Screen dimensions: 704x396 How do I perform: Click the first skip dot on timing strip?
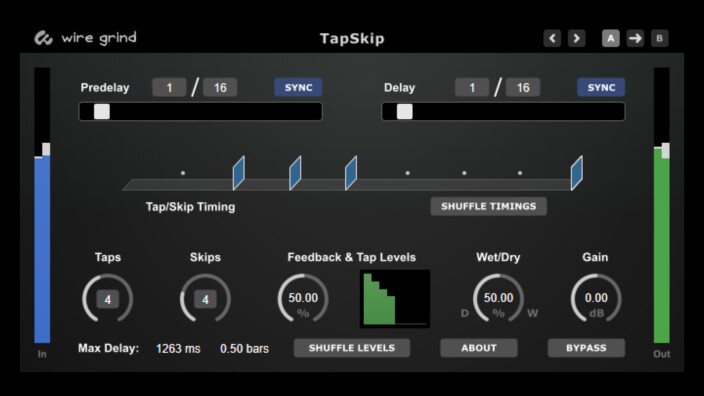pos(183,173)
